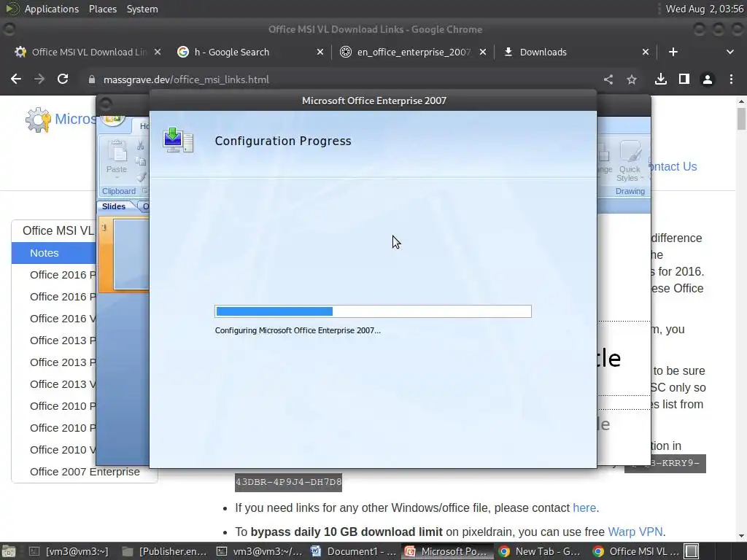The image size is (747, 560).
Task: Show the desktop via bottom panel icon
Action: tap(8, 551)
